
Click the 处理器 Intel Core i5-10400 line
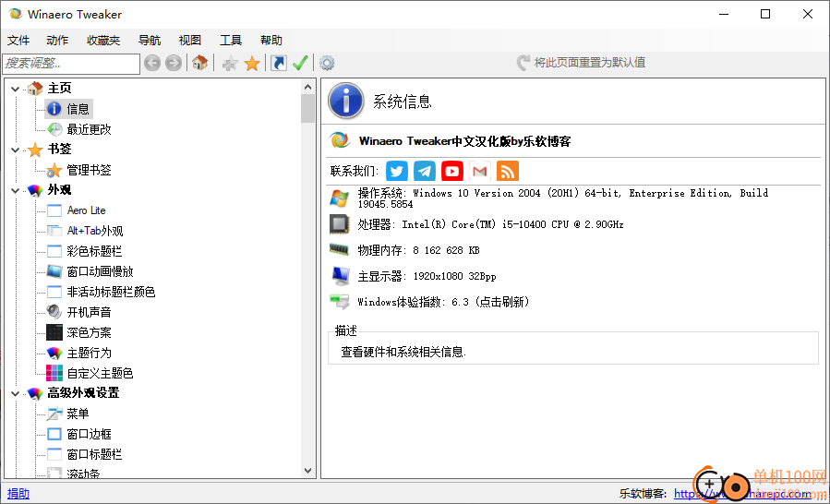pyautogui.click(x=490, y=224)
